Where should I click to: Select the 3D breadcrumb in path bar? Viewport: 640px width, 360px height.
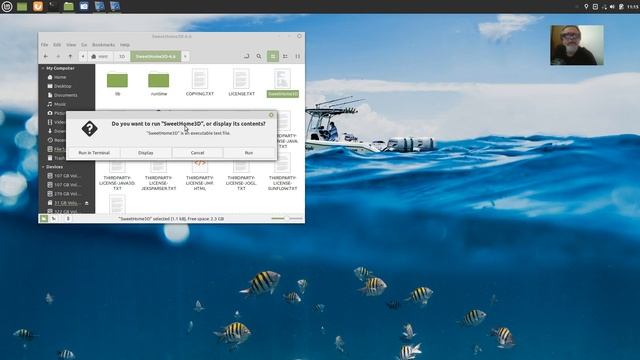coord(122,56)
